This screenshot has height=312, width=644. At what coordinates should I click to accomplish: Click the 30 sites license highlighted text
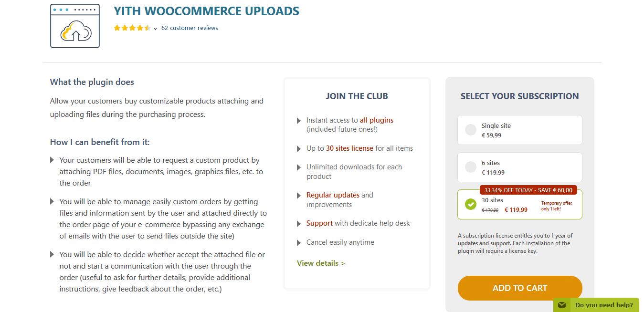point(349,148)
